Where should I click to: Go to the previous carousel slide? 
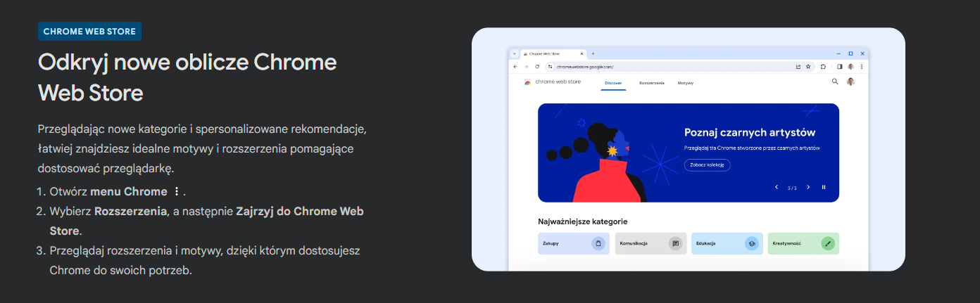coord(777,187)
